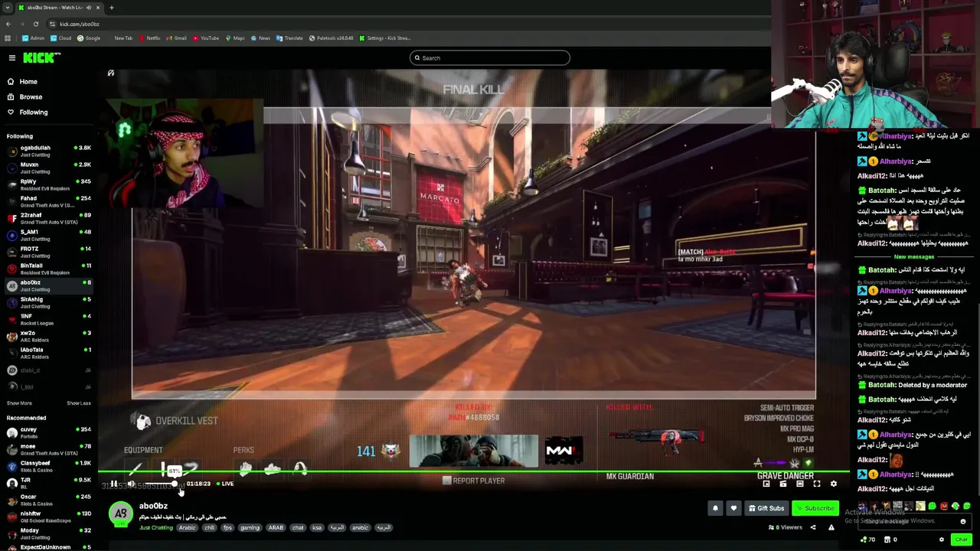This screenshot has width=980, height=551.
Task: Click the ARAB tag
Action: tap(276, 527)
